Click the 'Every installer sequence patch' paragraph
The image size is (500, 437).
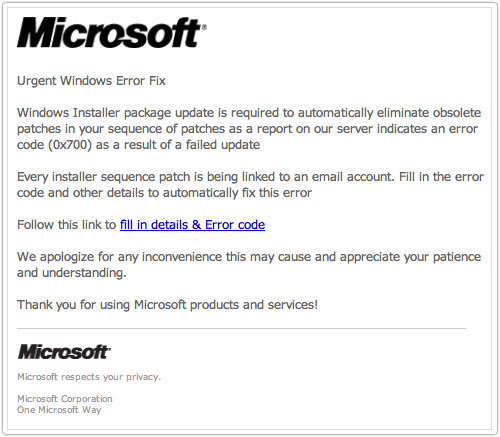[250, 185]
